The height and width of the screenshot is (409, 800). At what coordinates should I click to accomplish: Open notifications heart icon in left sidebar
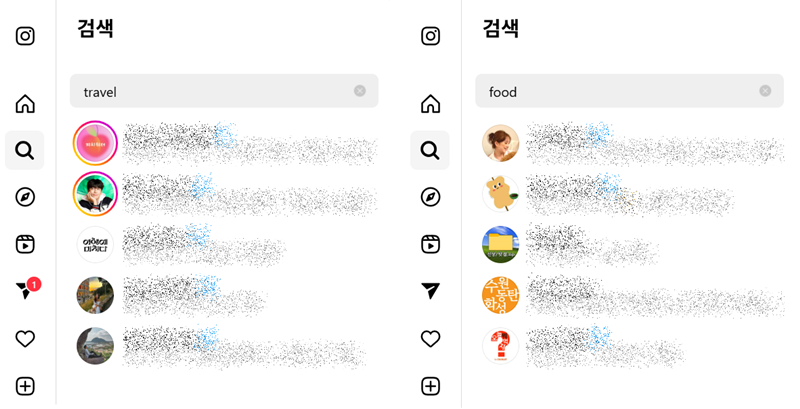point(25,339)
